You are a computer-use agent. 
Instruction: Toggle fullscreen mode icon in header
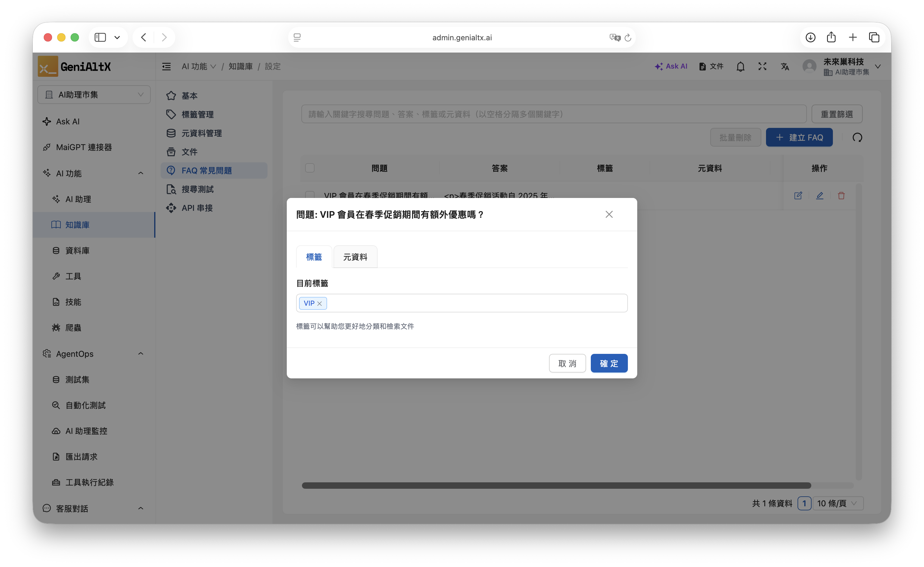coord(762,66)
